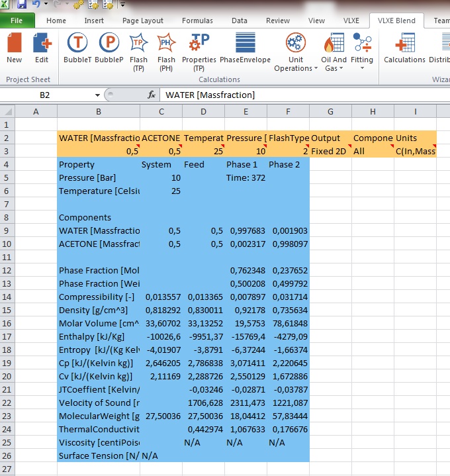Expand Fitting dropdown arrow
Screen dimensions: 450x476
(362, 68)
